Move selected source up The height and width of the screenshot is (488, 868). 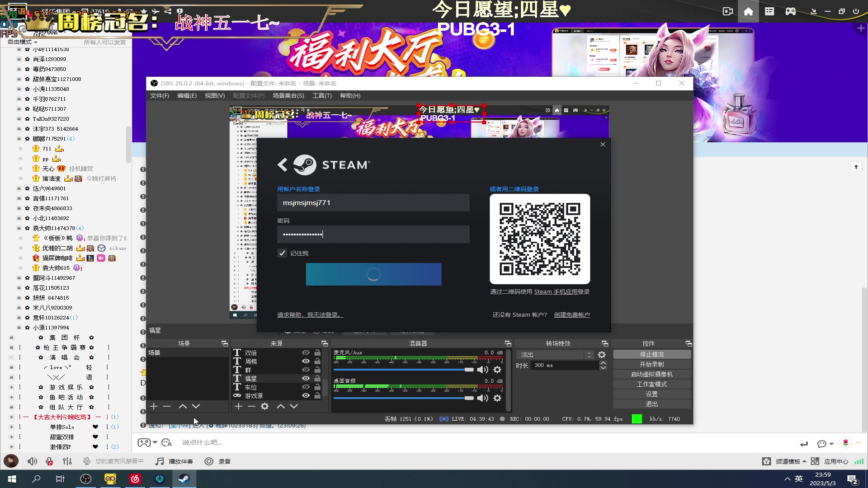(281, 407)
